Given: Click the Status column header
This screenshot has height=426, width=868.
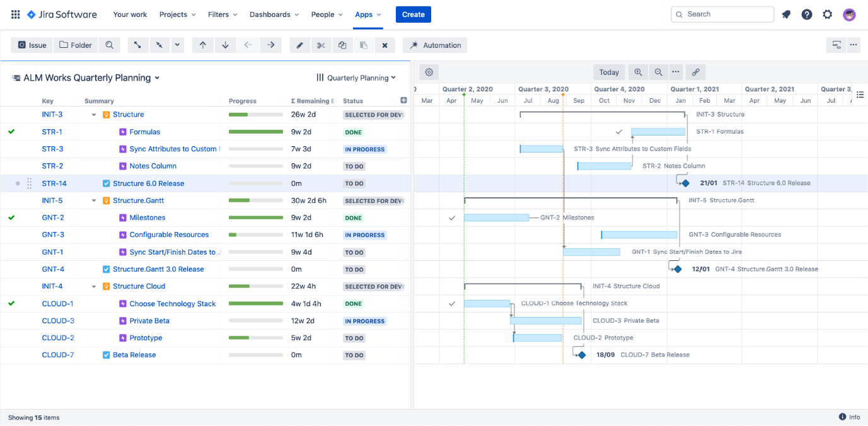Looking at the screenshot, I should (x=353, y=101).
